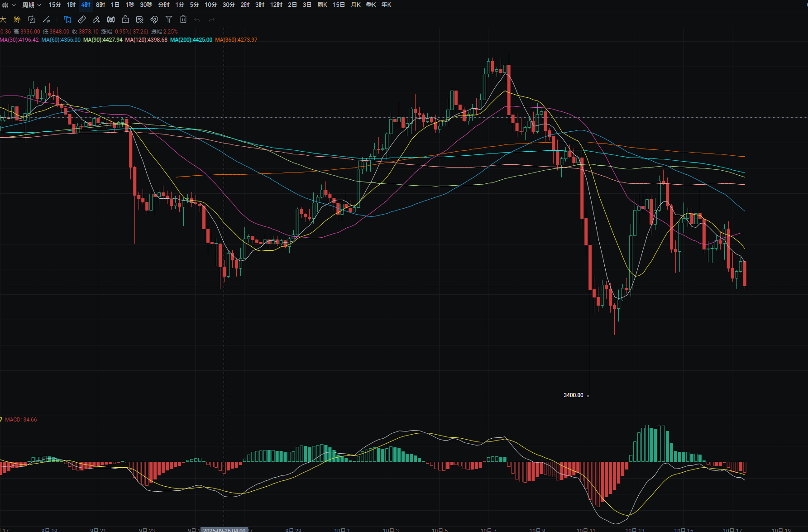Click the 3400.00 low price marker
808x532 pixels.
(x=574, y=395)
